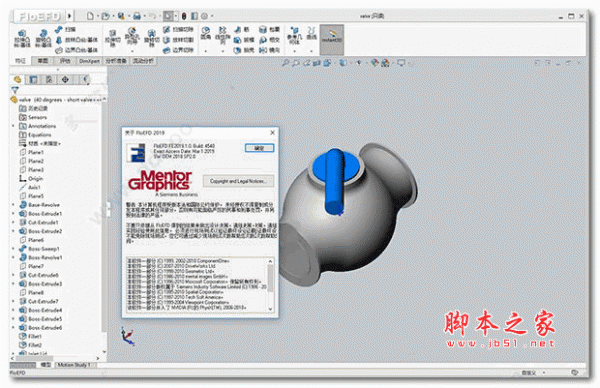Click Copyright and Legal Notices button
This screenshot has height=388, width=600.
point(238,181)
